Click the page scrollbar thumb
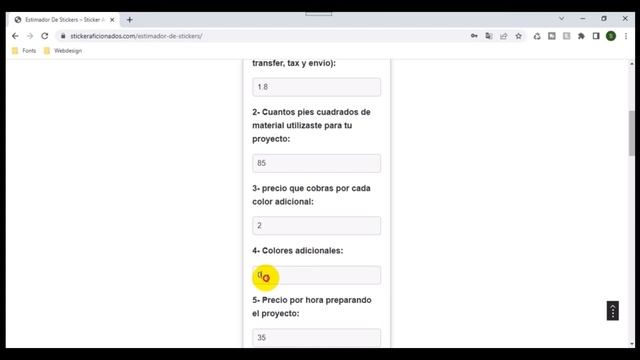The width and height of the screenshot is (640, 360). click(x=631, y=133)
